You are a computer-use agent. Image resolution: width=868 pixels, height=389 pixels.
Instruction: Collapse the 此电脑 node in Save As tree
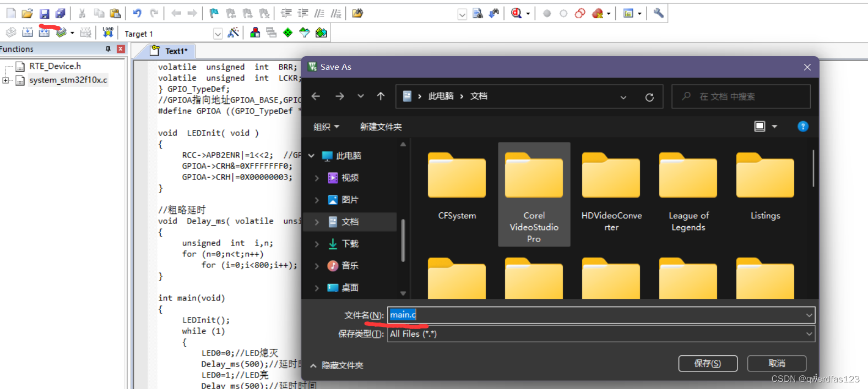pos(312,156)
